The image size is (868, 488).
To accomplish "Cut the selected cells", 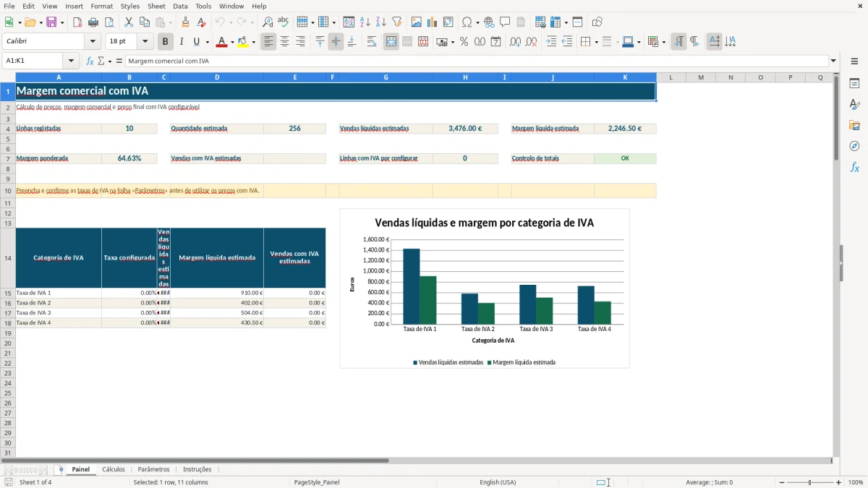I will tap(129, 22).
